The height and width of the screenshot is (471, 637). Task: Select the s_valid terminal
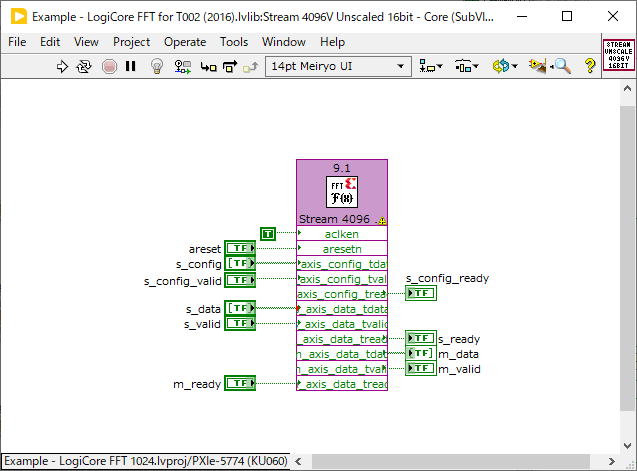[x=240, y=323]
